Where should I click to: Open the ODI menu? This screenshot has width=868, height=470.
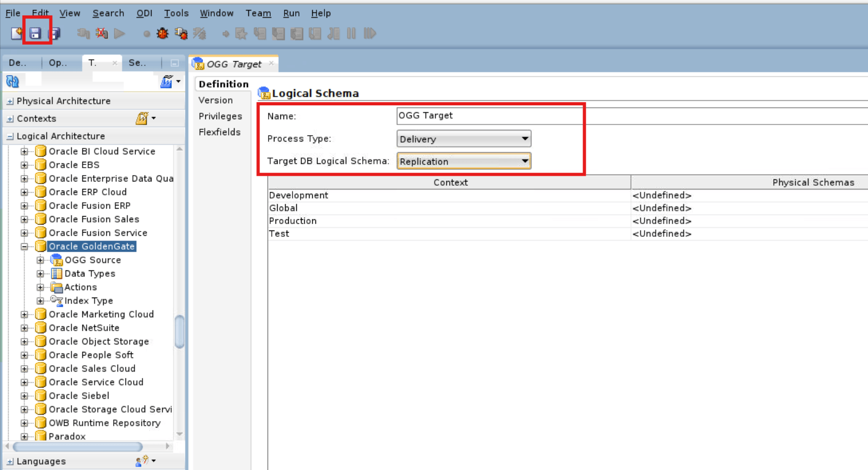(x=144, y=13)
